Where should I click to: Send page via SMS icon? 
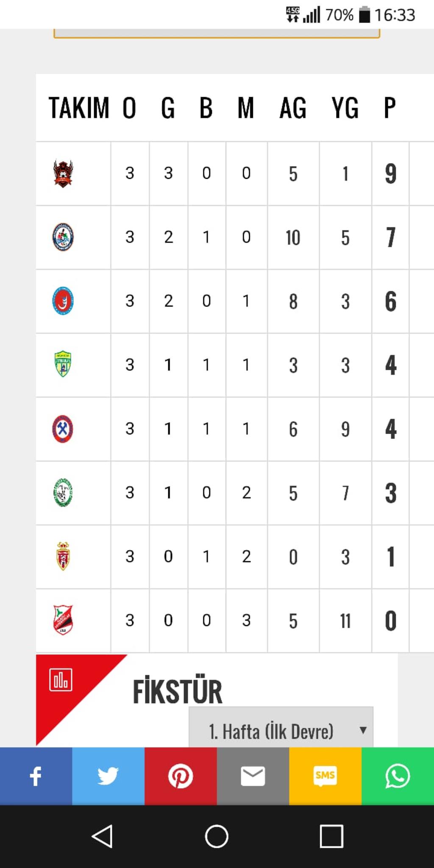pos(325,776)
